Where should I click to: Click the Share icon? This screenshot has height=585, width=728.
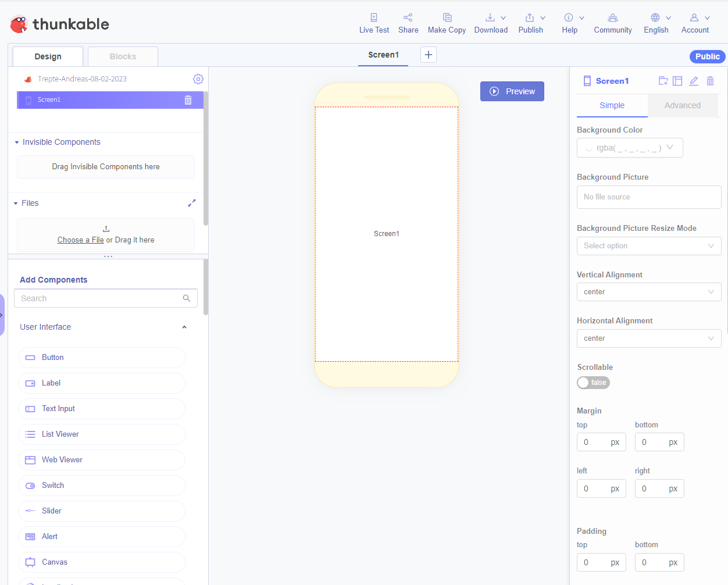(x=408, y=17)
